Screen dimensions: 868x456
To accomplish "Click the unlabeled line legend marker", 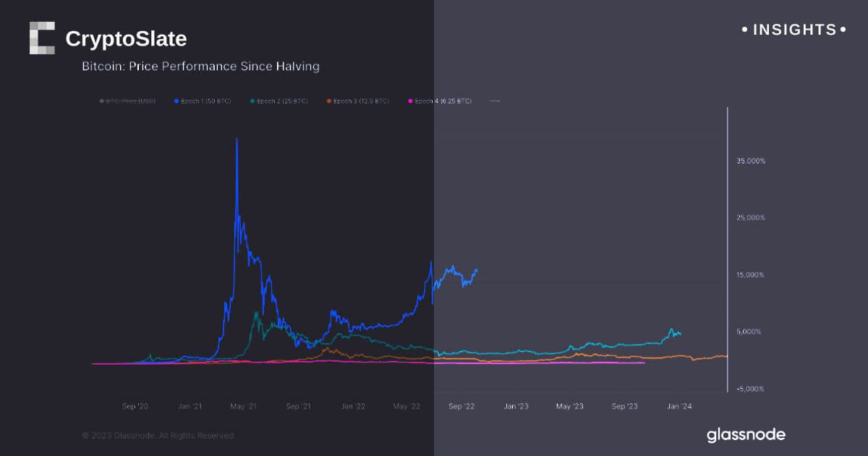I will pos(495,101).
